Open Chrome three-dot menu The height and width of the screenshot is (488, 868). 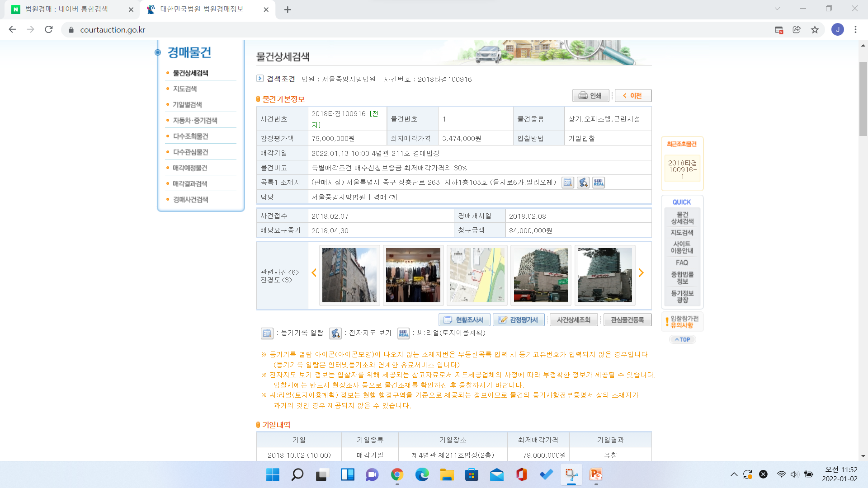855,29
